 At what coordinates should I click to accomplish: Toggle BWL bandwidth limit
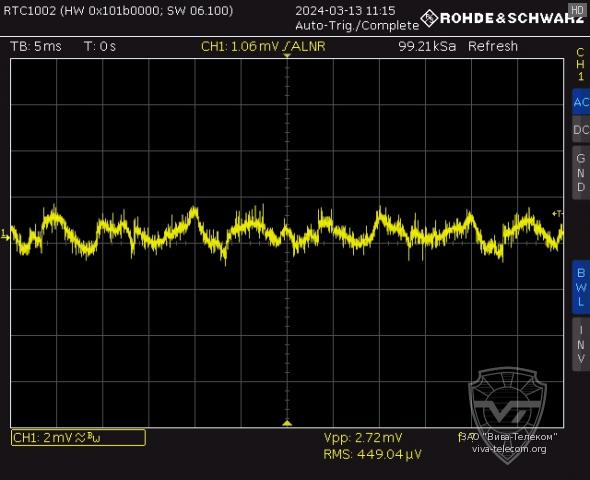(581, 287)
